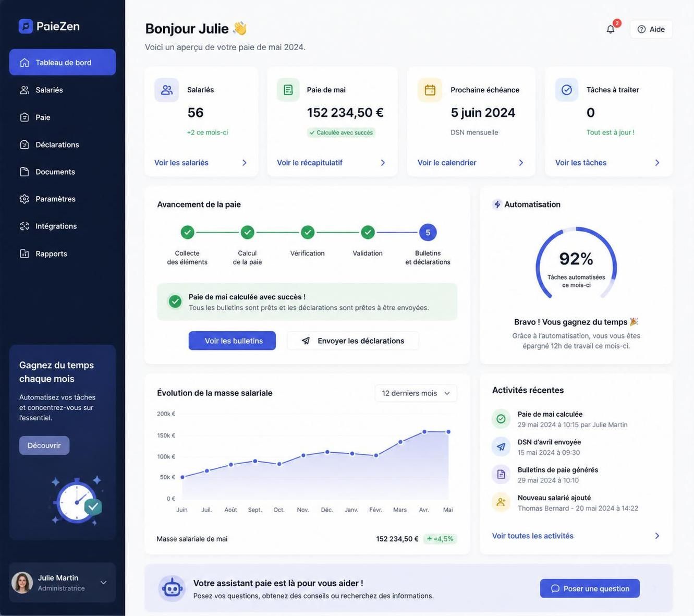Click chevron next to Voir le calendrier
This screenshot has width=694, height=616.
[521, 163]
